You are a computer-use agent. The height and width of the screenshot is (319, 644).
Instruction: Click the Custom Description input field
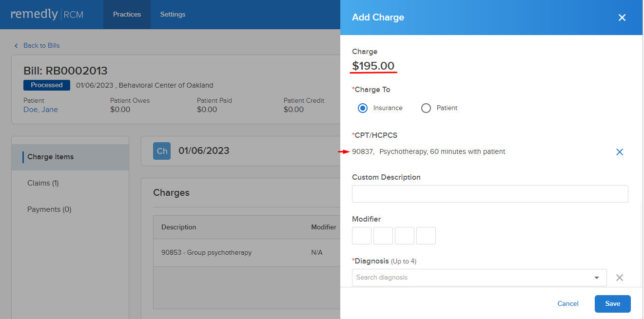(x=490, y=194)
